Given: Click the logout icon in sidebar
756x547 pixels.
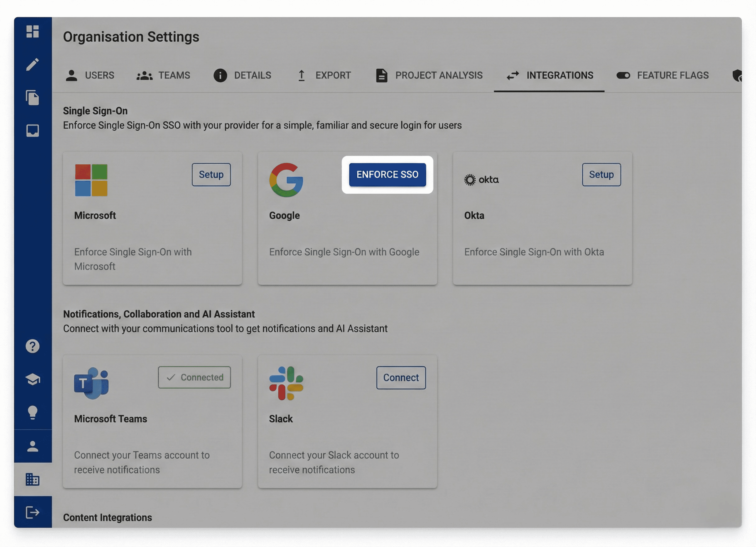Looking at the screenshot, I should (32, 512).
